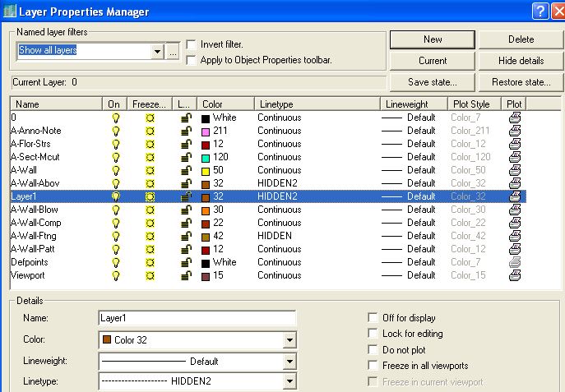The height and width of the screenshot is (392, 565).
Task: Check Apply to Object Properties toolbar
Action: [x=192, y=60]
